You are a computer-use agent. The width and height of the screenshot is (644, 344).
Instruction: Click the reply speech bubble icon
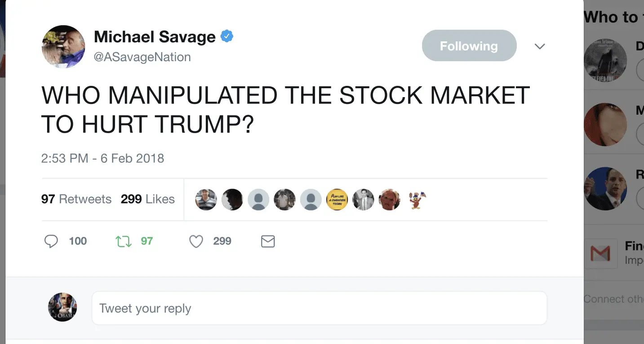51,241
